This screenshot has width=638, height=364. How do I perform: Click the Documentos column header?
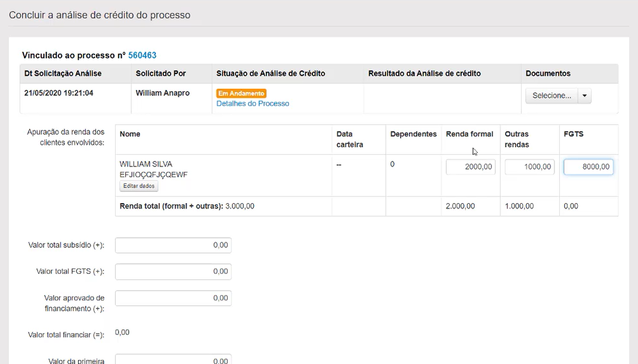coord(547,74)
